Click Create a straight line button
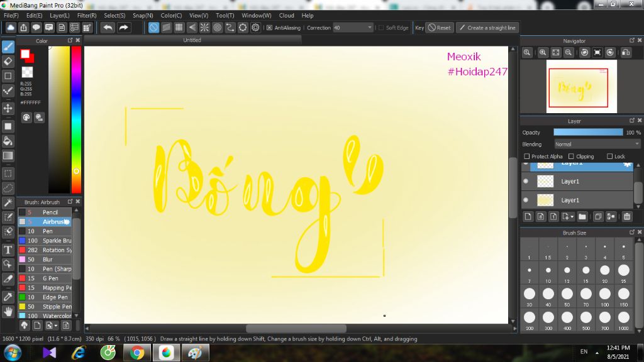Screen dimensions: 644x362 [x=489, y=28]
